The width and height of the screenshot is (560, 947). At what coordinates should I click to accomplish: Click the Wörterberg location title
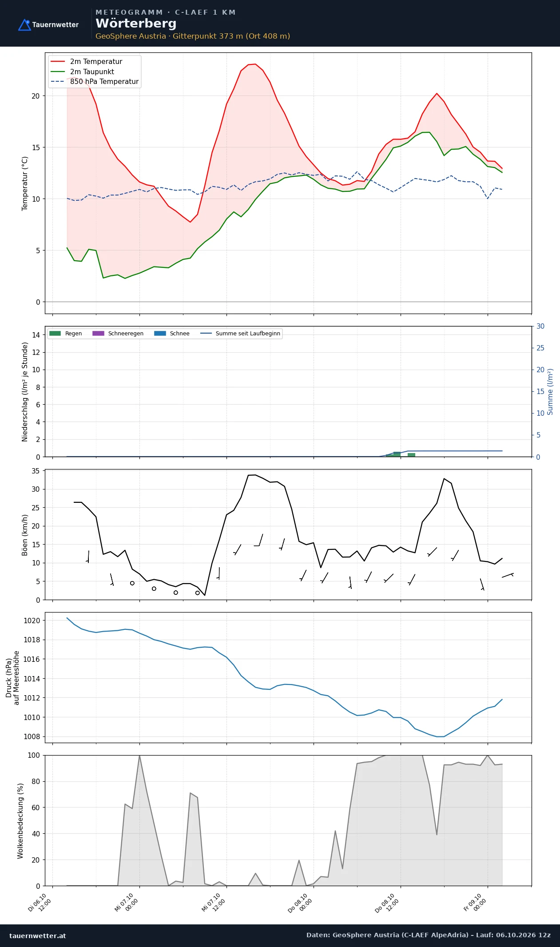point(136,24)
